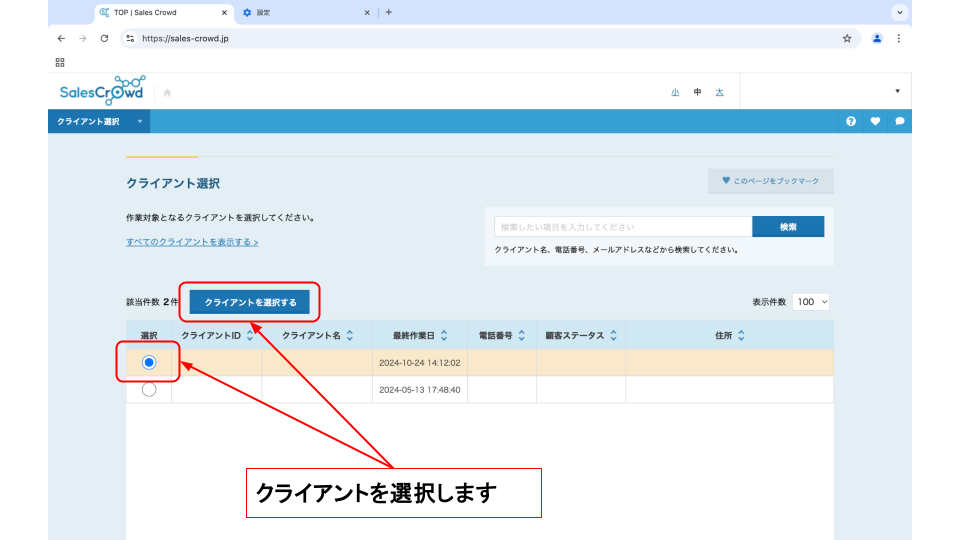
Task: Open すべてのクライアントを表示する link
Action: click(x=192, y=242)
